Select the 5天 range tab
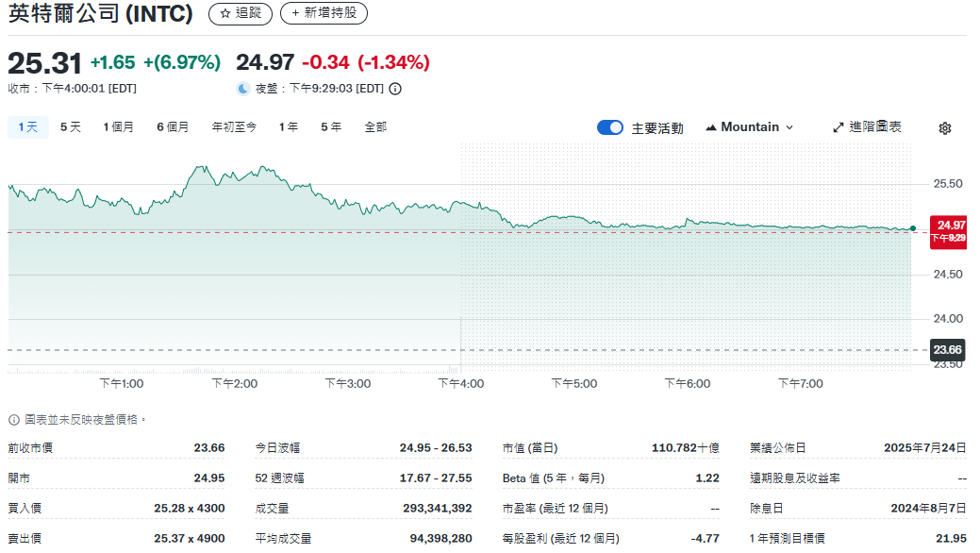This screenshot has height=553, width=980. point(71,127)
